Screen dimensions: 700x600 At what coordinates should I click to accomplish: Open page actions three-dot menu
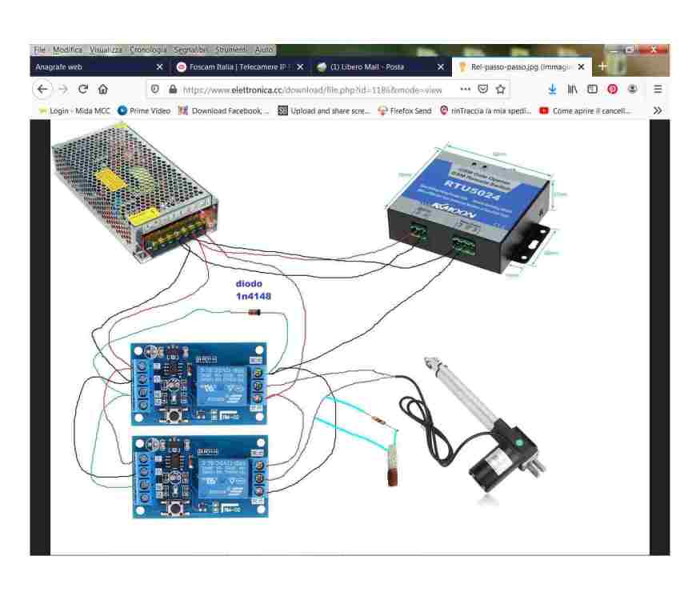tap(465, 89)
